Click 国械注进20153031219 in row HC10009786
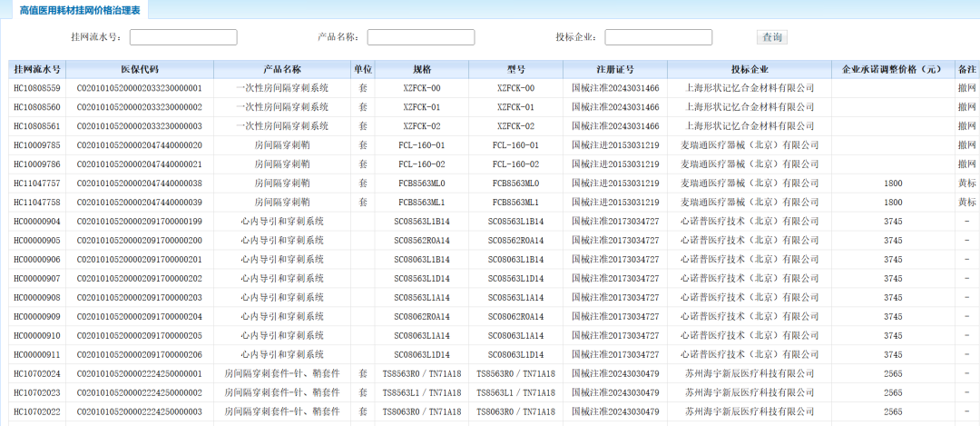980x426 pixels. 615,164
